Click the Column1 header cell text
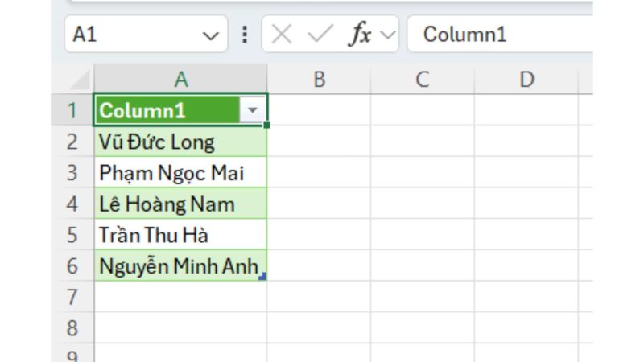Image resolution: width=644 pixels, height=362 pixels. point(142,111)
